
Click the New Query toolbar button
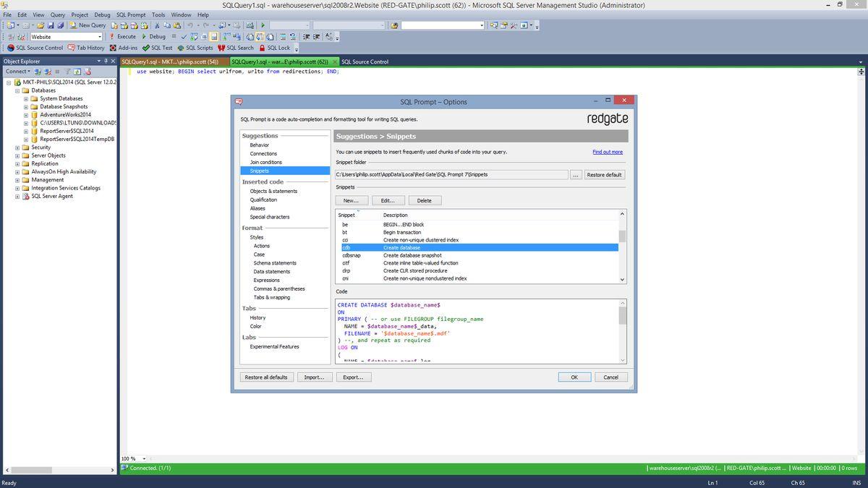88,25
